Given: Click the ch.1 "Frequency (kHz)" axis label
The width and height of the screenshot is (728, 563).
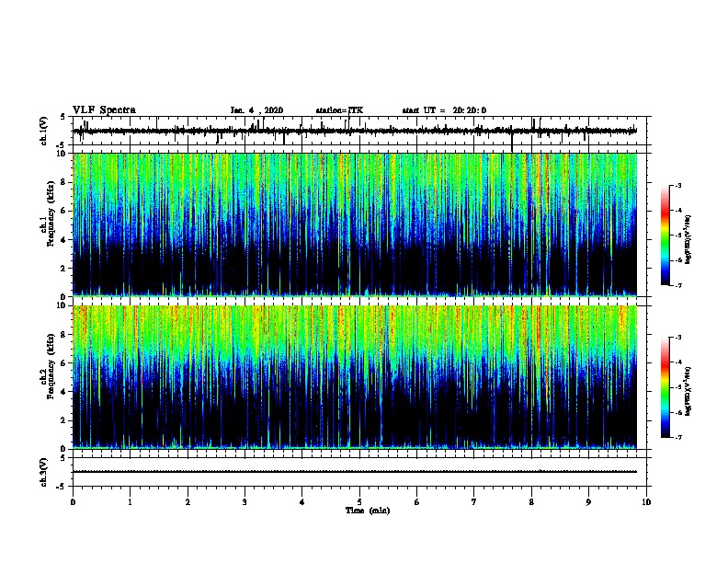Looking at the screenshot, I should pos(51,213).
